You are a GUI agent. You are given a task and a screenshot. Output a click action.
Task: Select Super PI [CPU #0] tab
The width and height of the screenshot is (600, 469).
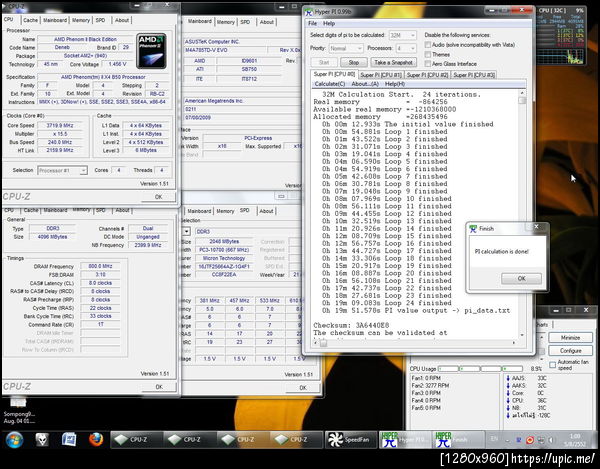pos(334,74)
